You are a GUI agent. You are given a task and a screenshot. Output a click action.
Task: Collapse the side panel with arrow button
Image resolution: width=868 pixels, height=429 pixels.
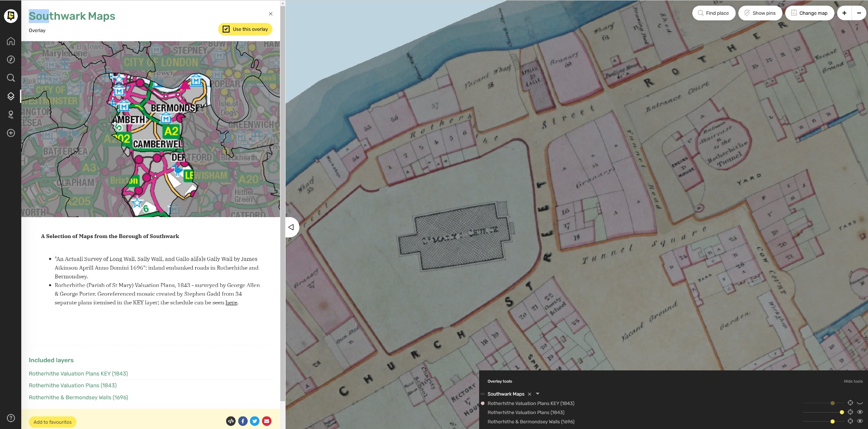(291, 227)
